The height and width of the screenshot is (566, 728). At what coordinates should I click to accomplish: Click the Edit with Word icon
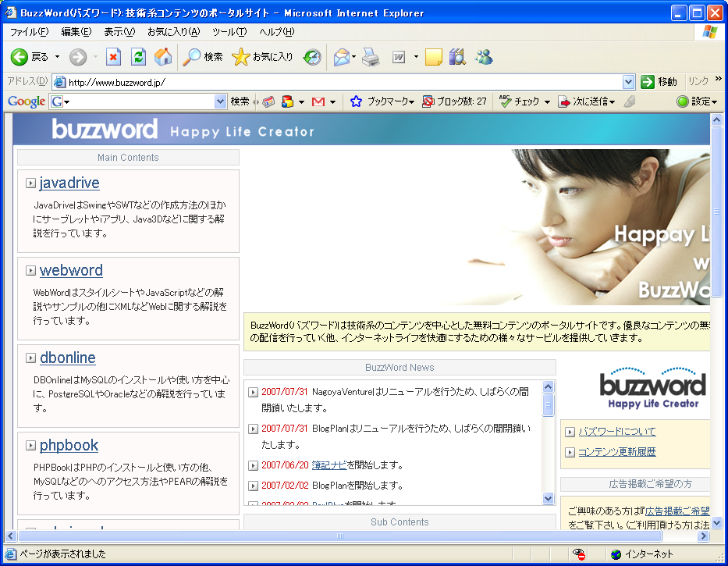[399, 57]
